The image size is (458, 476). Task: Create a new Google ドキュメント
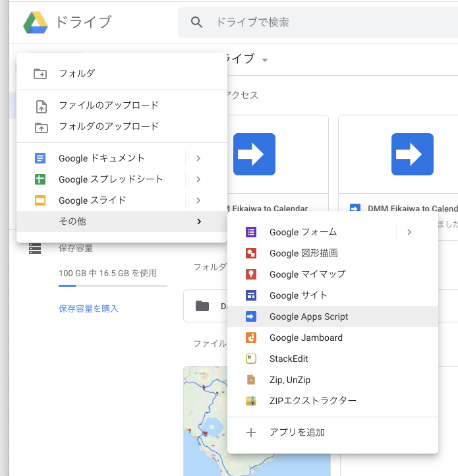(x=101, y=158)
